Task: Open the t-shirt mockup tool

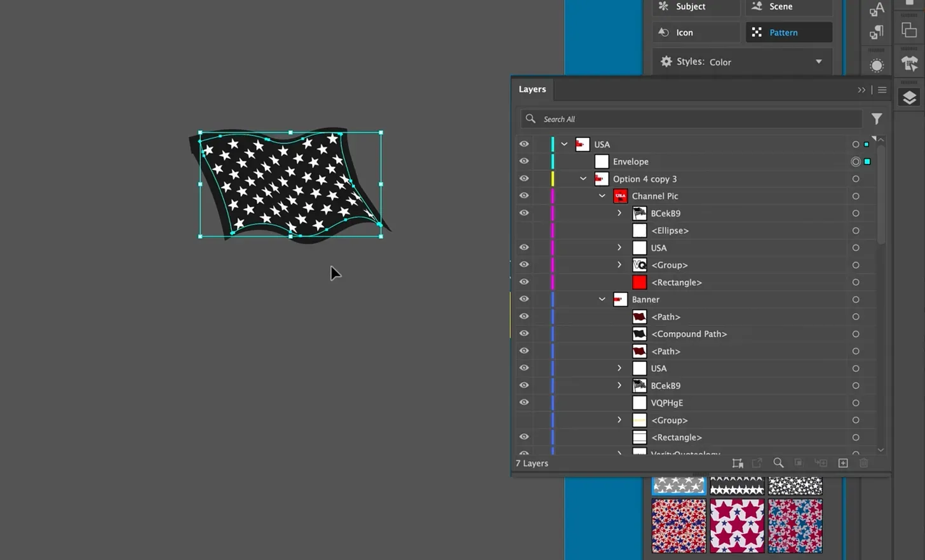Action: 909,63
